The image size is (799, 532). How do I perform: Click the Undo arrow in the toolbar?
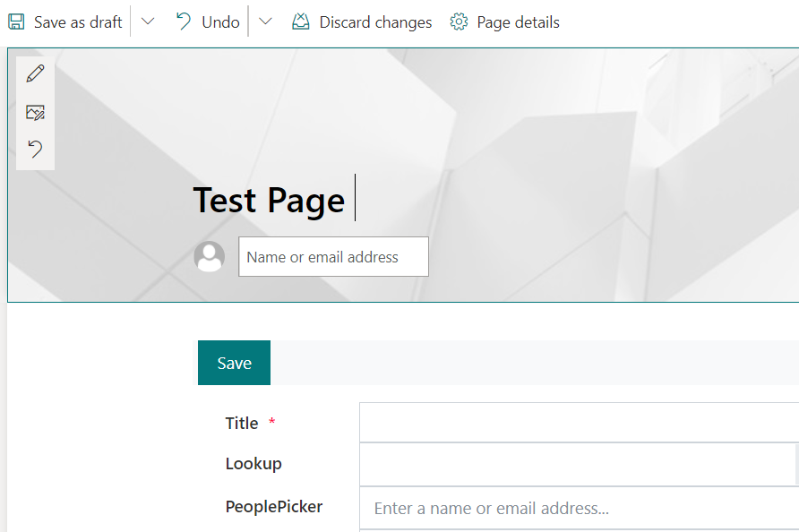point(184,22)
